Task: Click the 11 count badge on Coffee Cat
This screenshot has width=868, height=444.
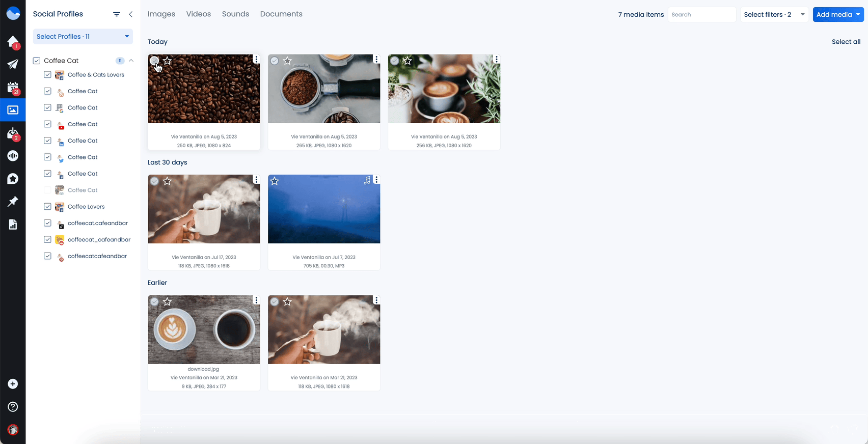Action: pos(120,61)
